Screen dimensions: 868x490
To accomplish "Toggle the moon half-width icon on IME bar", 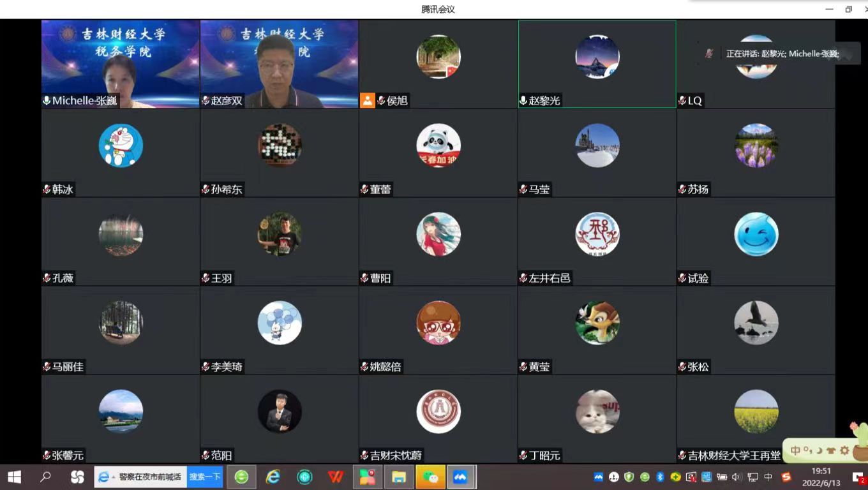I will pyautogui.click(x=819, y=450).
